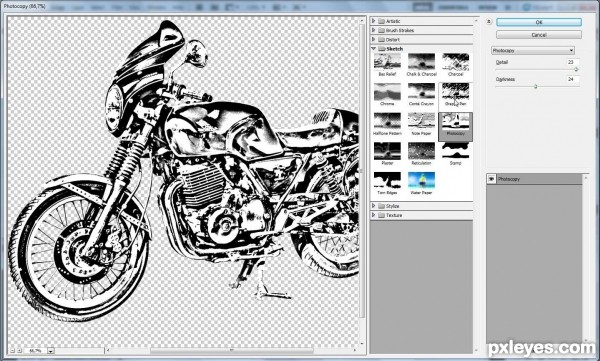This screenshot has height=361, width=600.
Task: Select the Stamp filter thumbnail
Action: [455, 151]
